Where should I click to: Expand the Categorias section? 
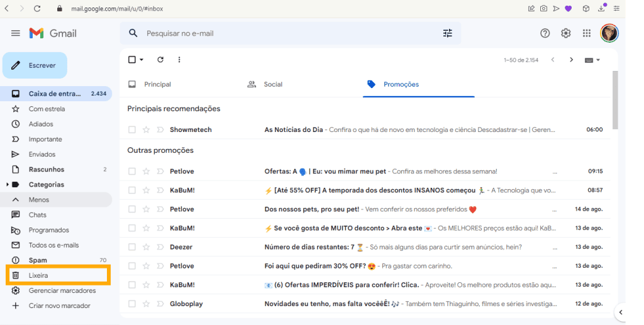pos(8,185)
